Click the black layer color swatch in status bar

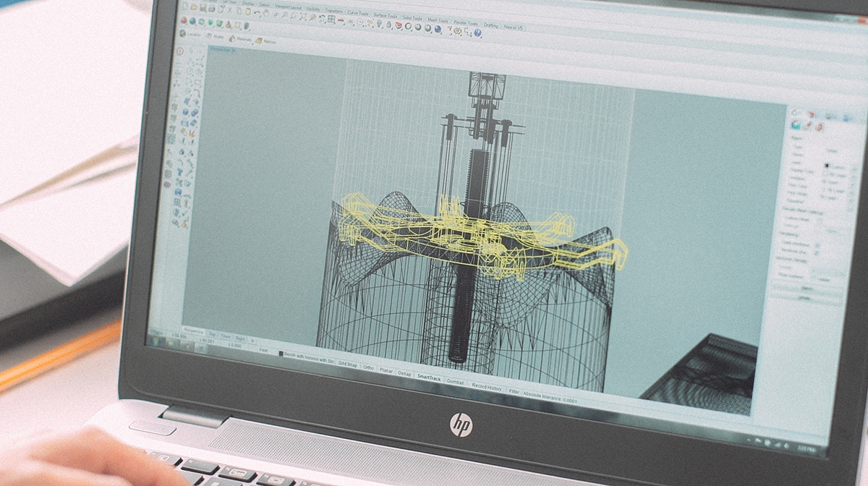(x=281, y=353)
